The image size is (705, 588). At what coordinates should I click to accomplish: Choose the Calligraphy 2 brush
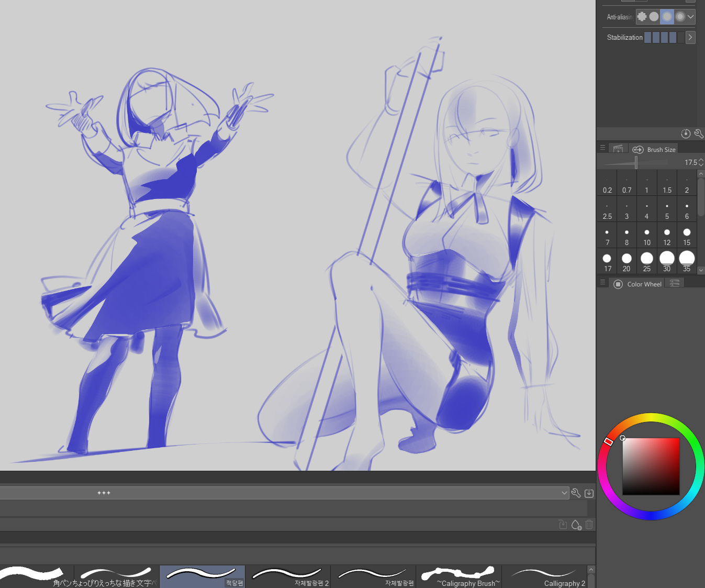(x=544, y=576)
